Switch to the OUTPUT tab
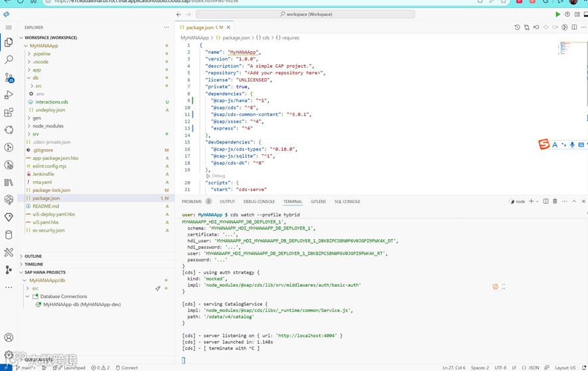Screen dimensions: 588x371 [227, 202]
